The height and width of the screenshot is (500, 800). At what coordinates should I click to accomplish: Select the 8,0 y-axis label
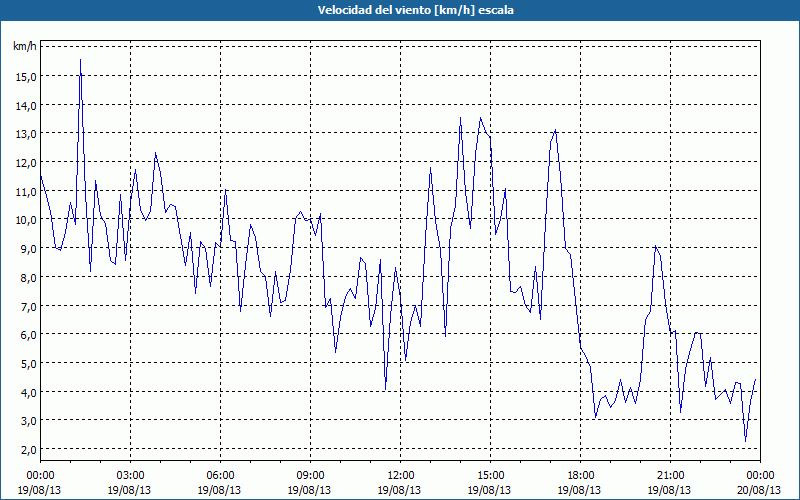point(29,278)
